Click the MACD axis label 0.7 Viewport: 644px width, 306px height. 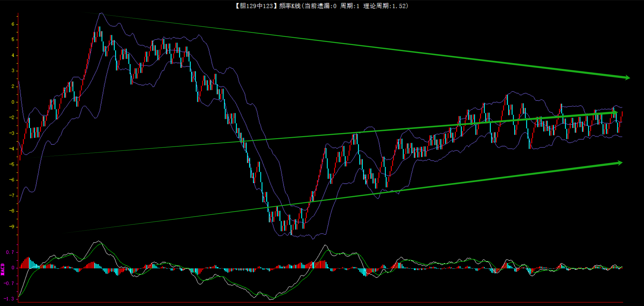pyautogui.click(x=10, y=252)
